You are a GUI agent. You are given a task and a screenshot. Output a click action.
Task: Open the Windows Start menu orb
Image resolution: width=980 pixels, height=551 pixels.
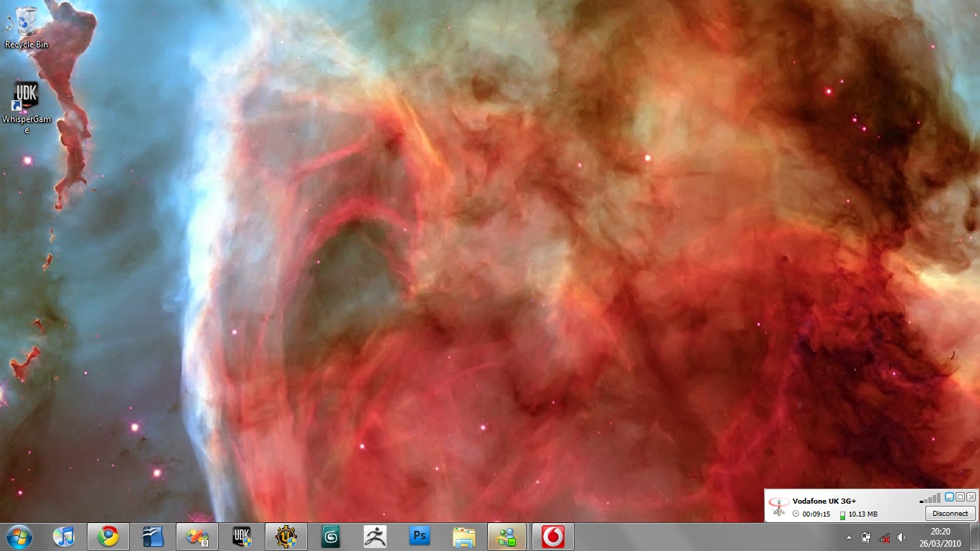pos(19,537)
